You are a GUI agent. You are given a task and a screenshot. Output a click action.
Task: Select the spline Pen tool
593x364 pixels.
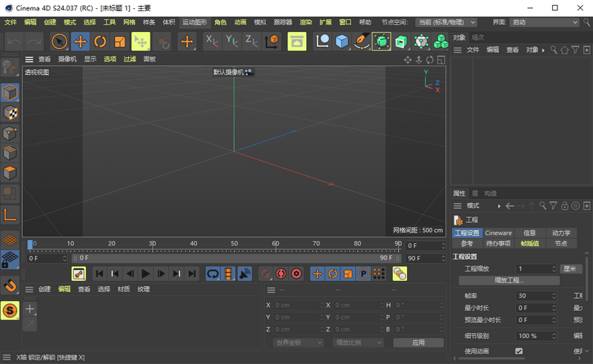coord(362,42)
